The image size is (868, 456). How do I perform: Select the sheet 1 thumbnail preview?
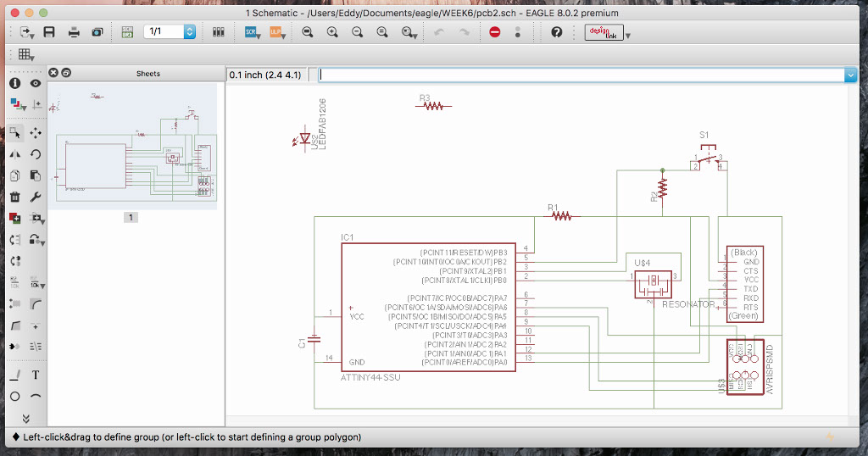(x=131, y=146)
